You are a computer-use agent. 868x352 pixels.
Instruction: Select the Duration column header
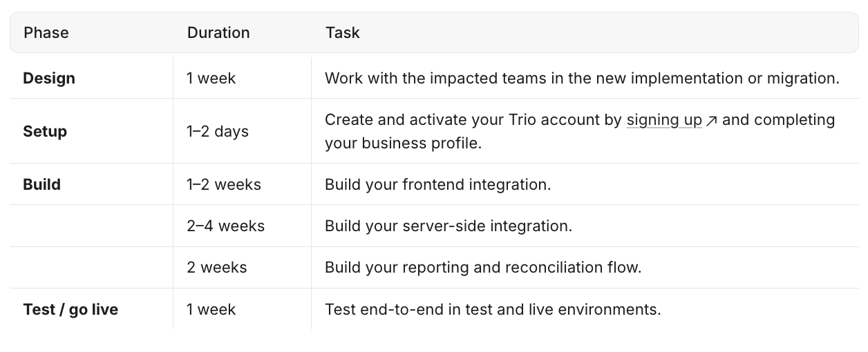pos(218,32)
